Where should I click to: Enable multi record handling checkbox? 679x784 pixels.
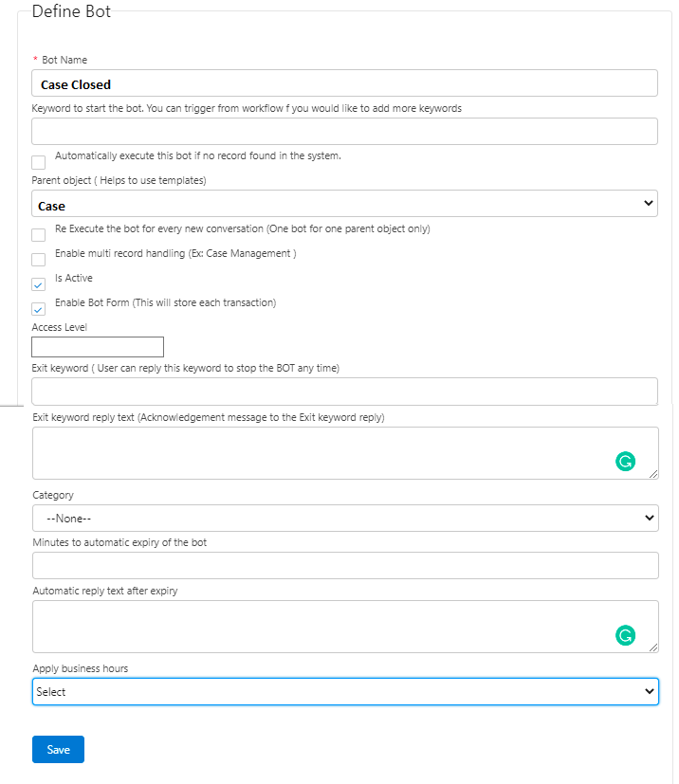[39, 260]
